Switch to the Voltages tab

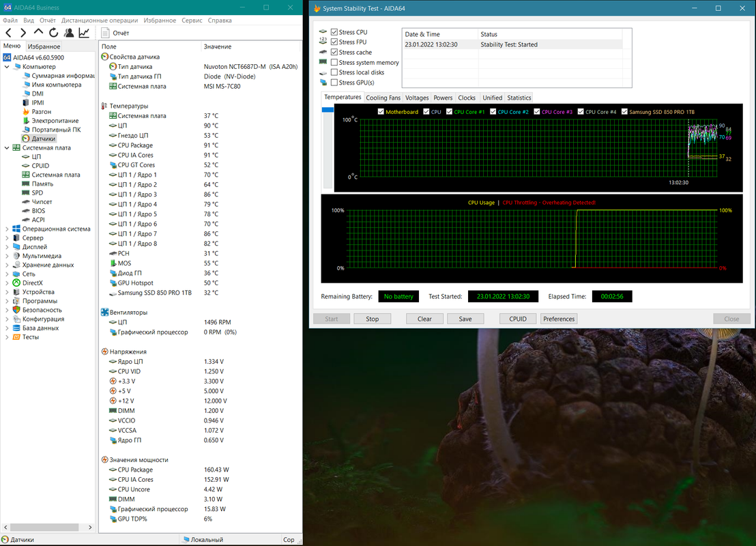coord(417,98)
